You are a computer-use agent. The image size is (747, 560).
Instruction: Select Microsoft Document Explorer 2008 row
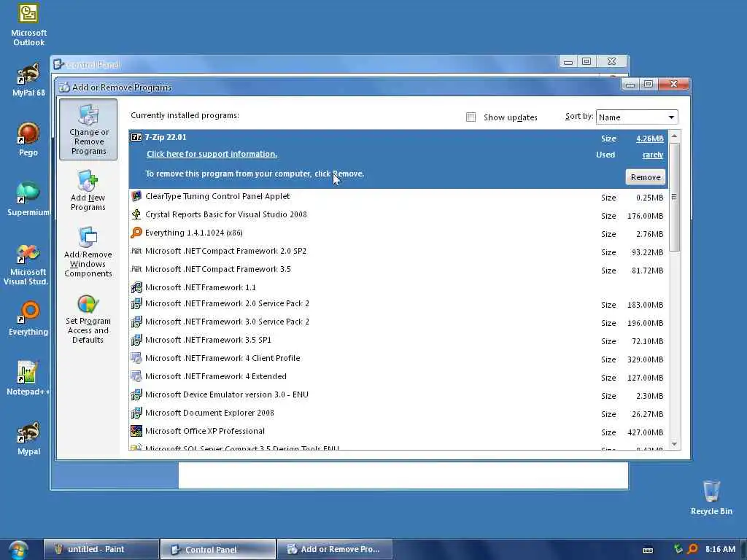coord(398,413)
